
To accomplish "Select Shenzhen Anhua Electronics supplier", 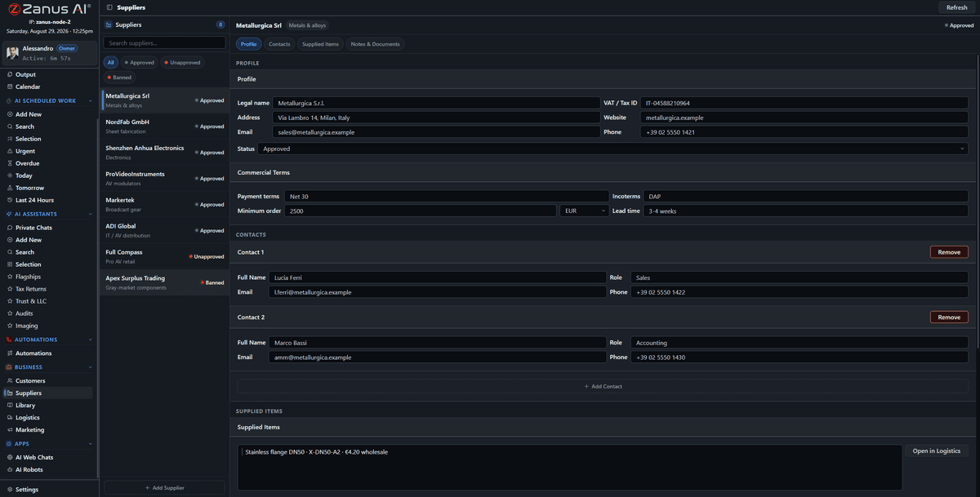I will pos(164,152).
